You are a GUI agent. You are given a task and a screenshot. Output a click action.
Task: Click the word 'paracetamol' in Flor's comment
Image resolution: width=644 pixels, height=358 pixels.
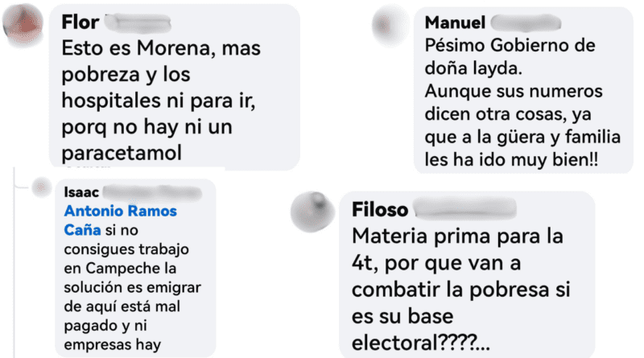click(122, 153)
